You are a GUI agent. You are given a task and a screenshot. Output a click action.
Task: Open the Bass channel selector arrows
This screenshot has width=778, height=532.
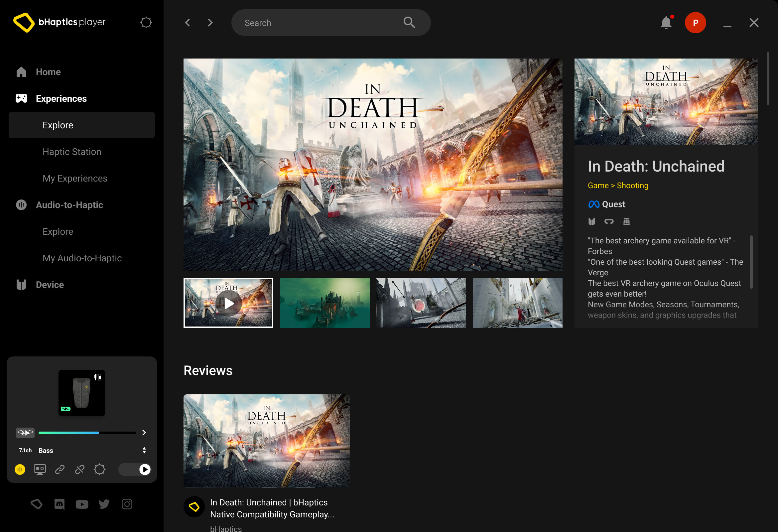coord(144,450)
